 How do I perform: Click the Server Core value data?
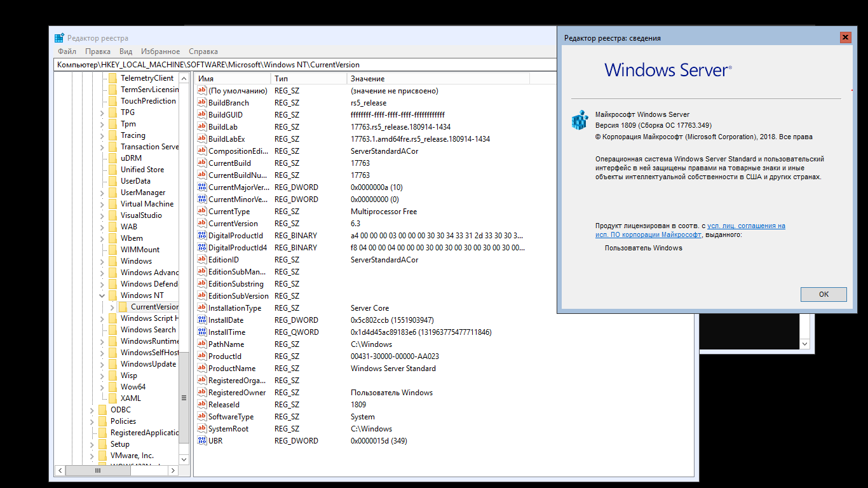point(370,308)
